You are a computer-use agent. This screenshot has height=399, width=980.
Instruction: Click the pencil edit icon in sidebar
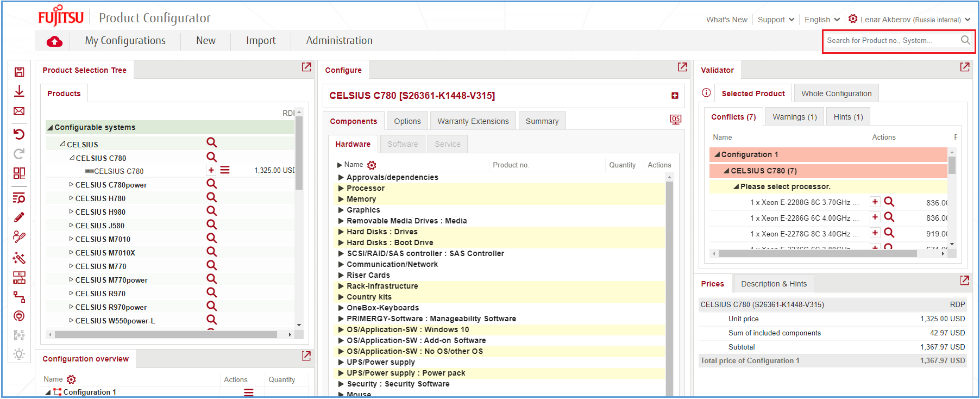19,217
